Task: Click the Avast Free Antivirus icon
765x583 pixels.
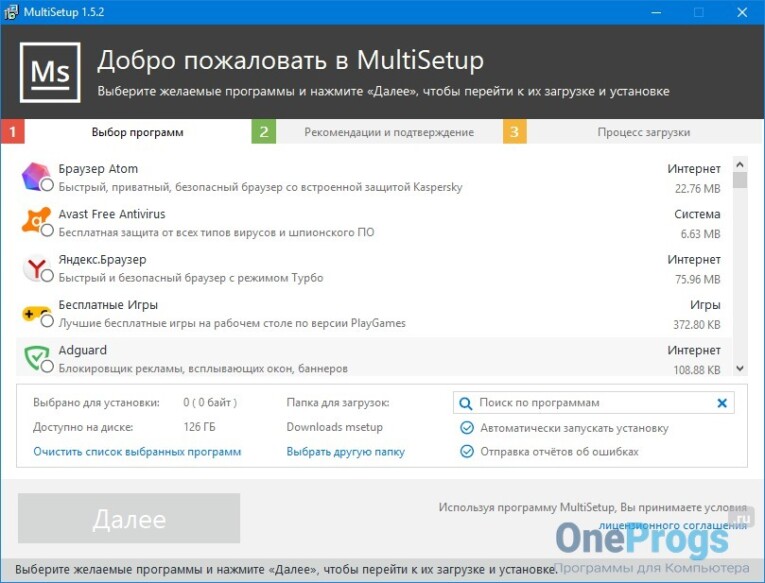Action: click(x=36, y=221)
